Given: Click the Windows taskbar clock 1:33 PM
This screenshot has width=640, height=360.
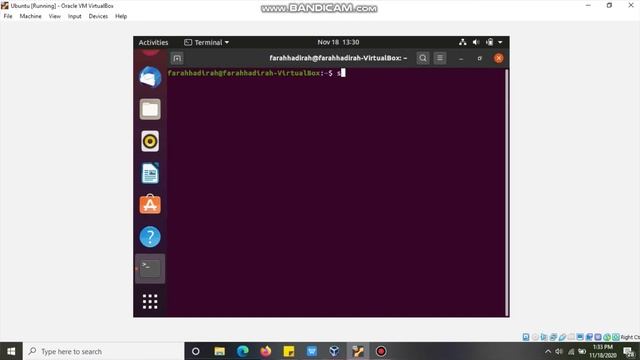Looking at the screenshot, I should pos(602,351).
